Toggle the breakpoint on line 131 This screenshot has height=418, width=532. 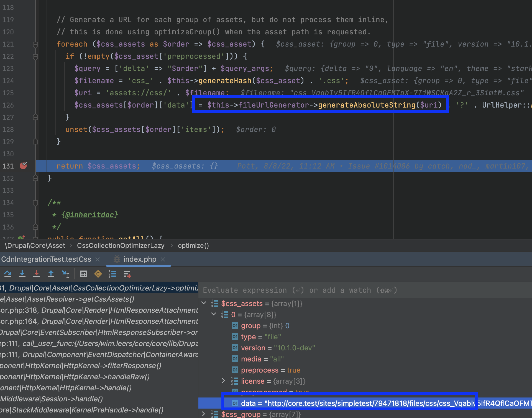[x=24, y=166]
